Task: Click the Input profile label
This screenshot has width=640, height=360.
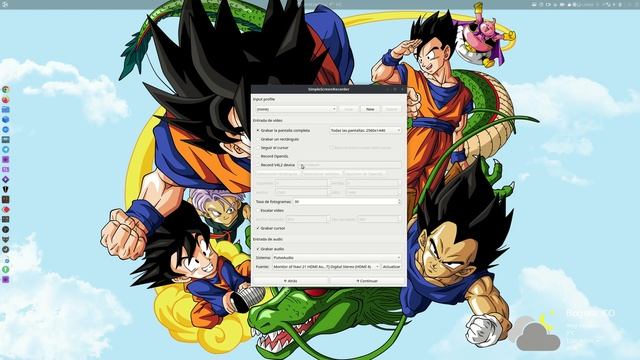Action: [x=264, y=99]
